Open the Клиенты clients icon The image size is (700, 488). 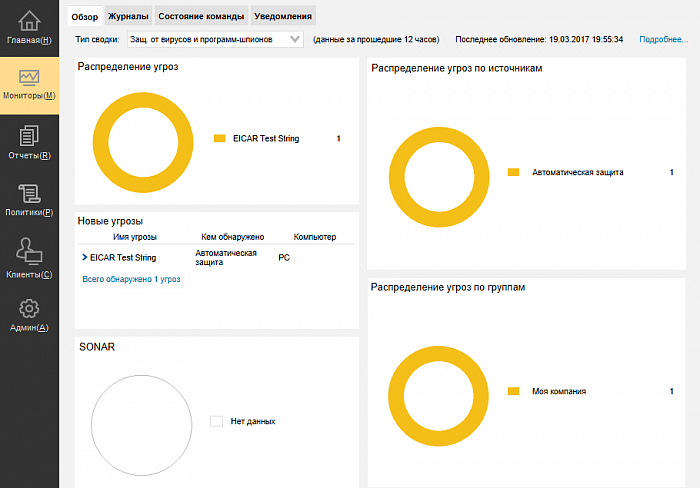(29, 250)
